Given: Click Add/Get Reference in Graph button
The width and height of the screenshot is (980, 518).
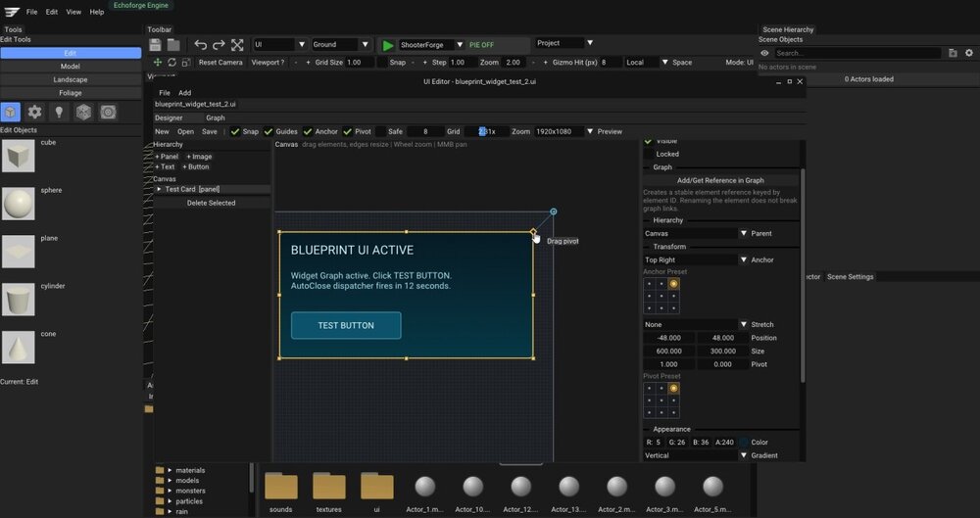Looking at the screenshot, I should coord(720,180).
